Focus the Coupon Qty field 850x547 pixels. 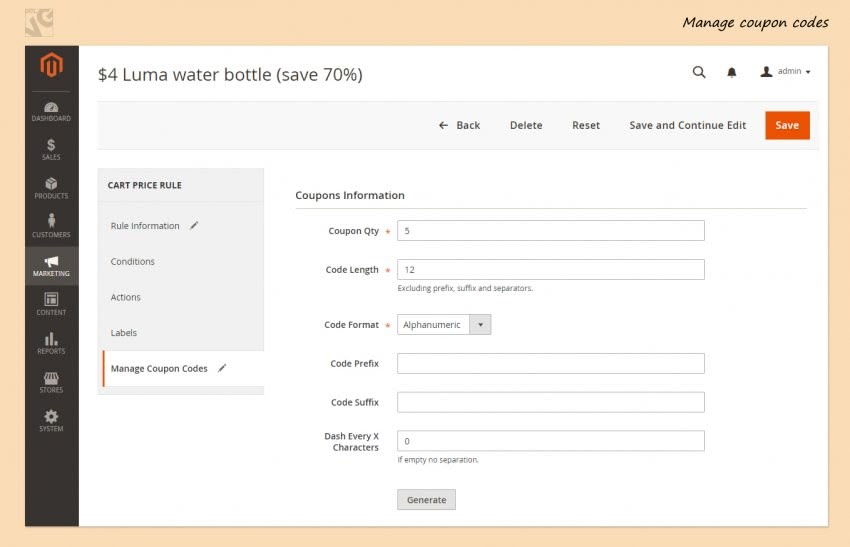click(x=551, y=231)
